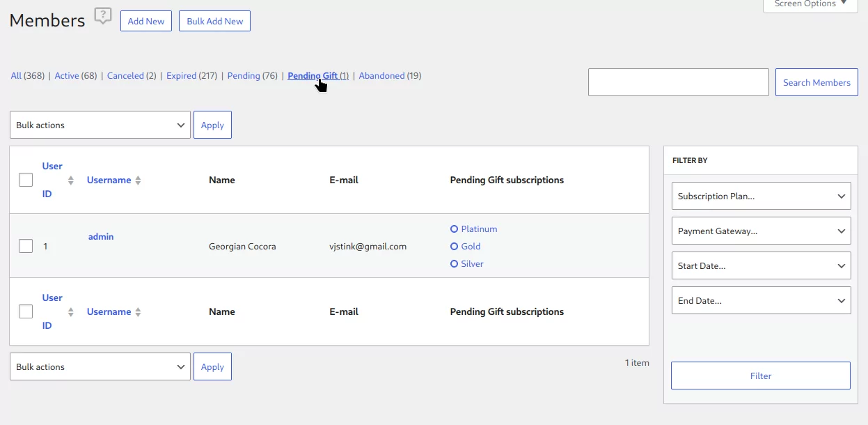This screenshot has width=868, height=425.
Task: Open the Subscription Plan filter dropdown
Action: pyautogui.click(x=761, y=196)
